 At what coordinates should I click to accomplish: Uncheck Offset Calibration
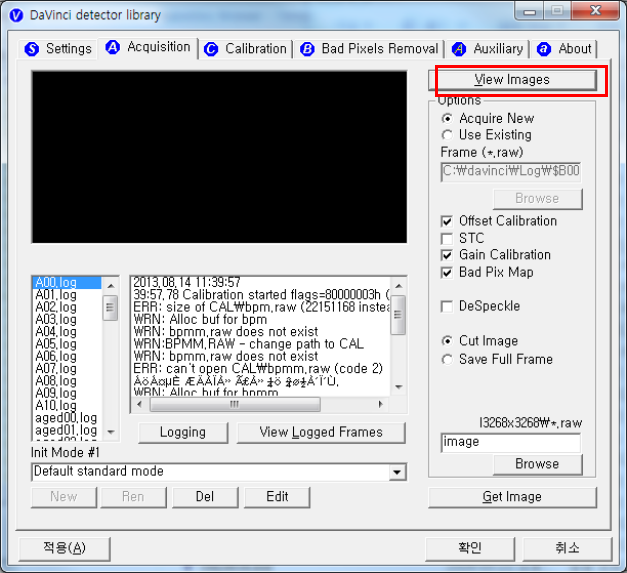click(x=447, y=221)
